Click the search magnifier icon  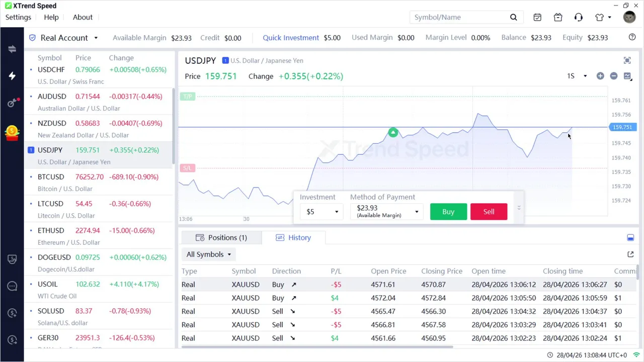point(514,18)
